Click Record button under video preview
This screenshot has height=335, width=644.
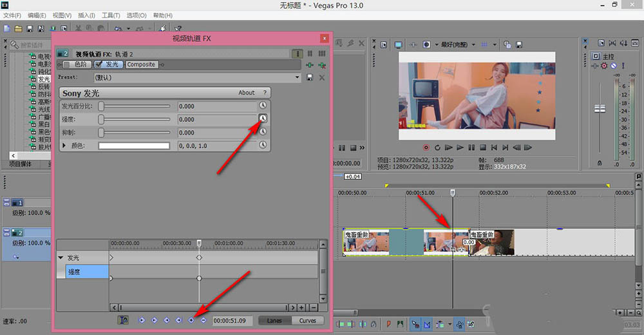[x=426, y=148]
